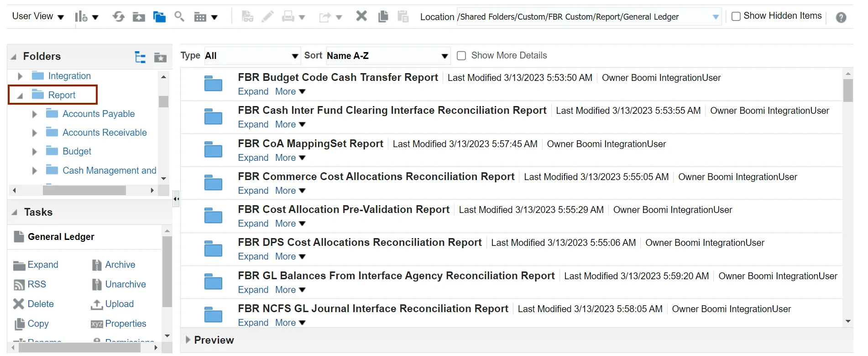
Task: Show folder tree view icon in Folders
Action: coord(140,57)
